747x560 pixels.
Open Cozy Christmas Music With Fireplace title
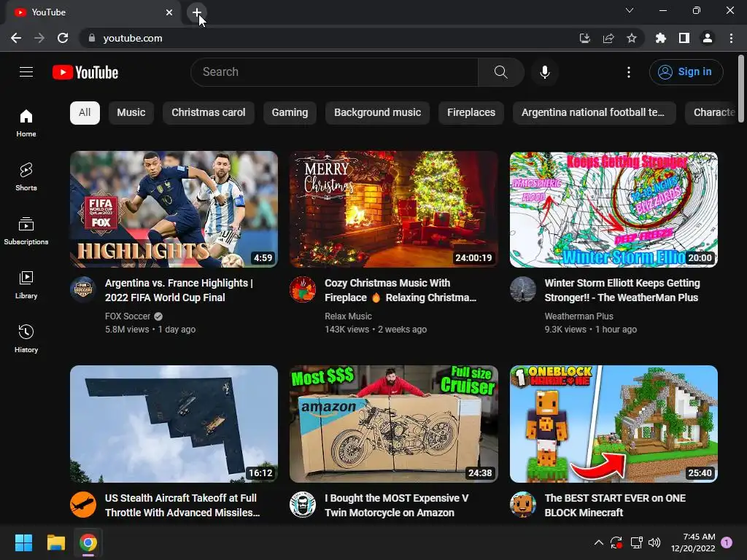tap(400, 290)
